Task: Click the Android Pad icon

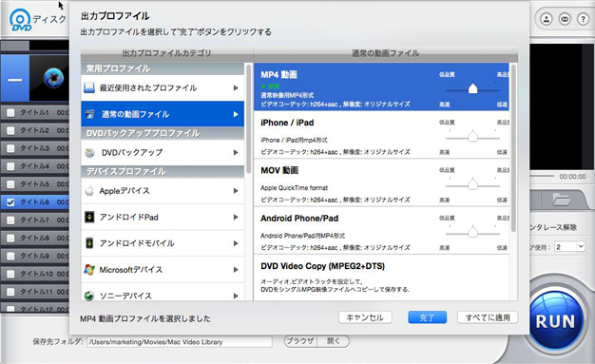Action: 89,217
